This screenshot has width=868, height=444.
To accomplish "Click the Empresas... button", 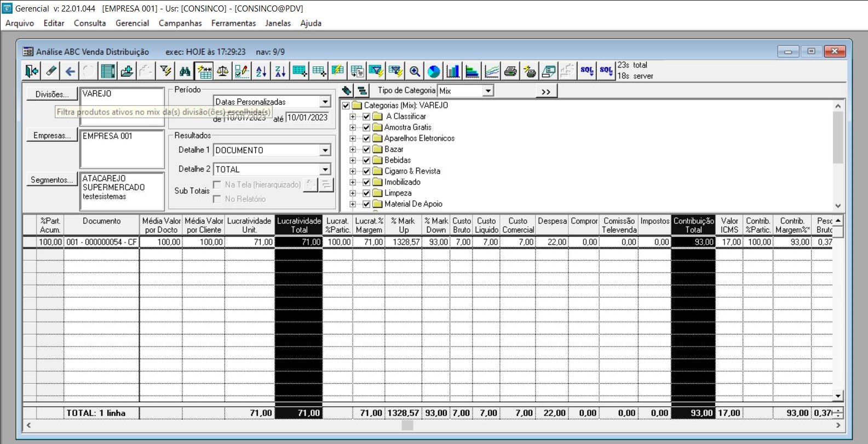I will tap(52, 136).
